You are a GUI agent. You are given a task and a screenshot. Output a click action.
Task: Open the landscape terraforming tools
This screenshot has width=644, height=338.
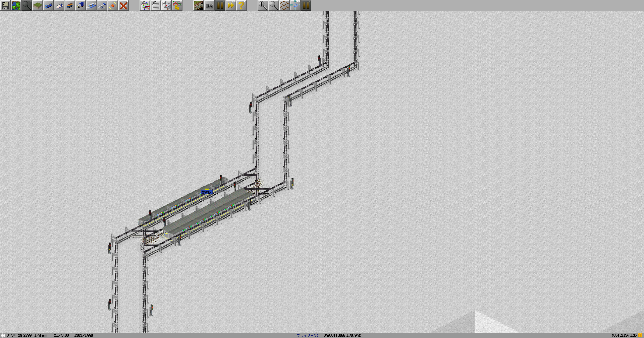[38, 5]
